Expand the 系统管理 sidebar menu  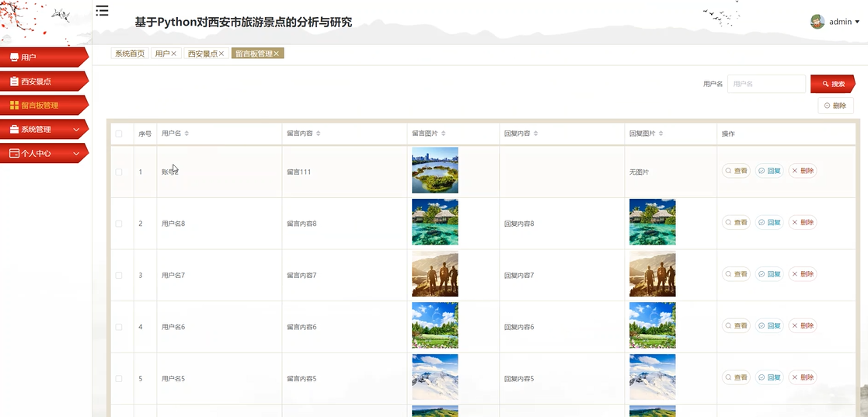[44, 130]
